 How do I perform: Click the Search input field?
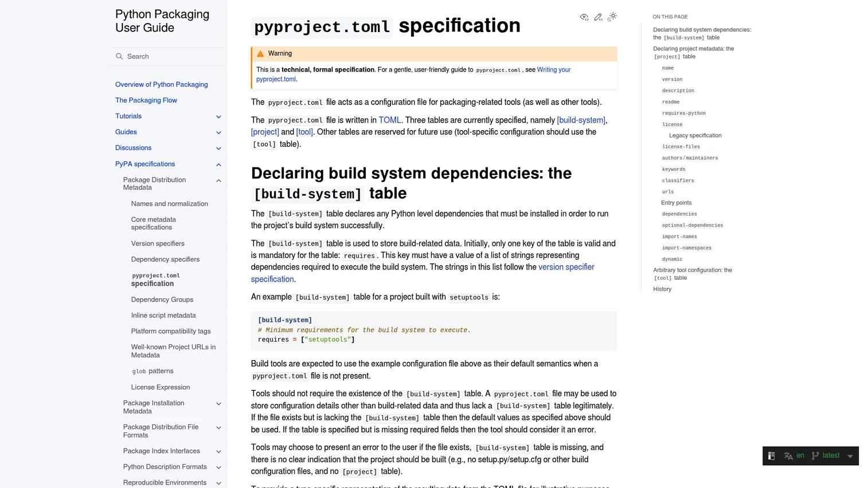click(167, 56)
